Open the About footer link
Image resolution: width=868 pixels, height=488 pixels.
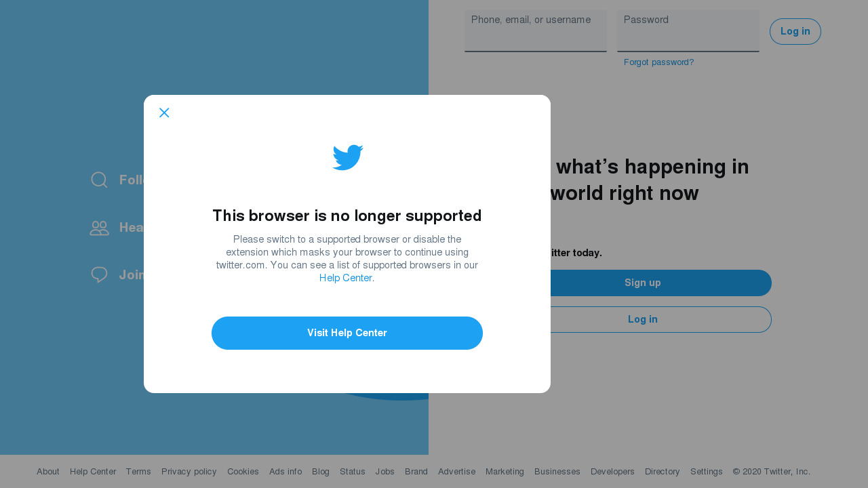[48, 472]
